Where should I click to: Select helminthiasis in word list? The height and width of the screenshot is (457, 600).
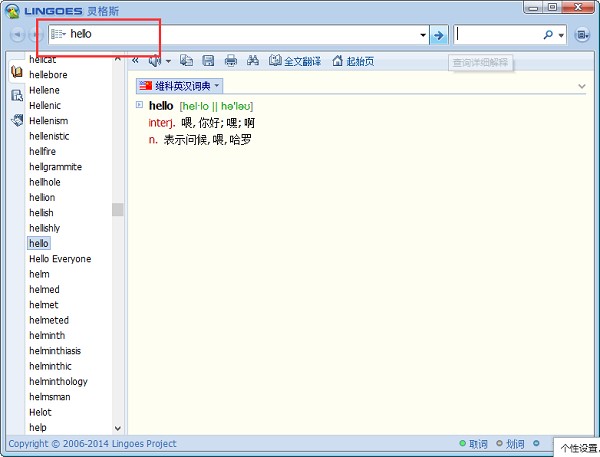coord(55,351)
